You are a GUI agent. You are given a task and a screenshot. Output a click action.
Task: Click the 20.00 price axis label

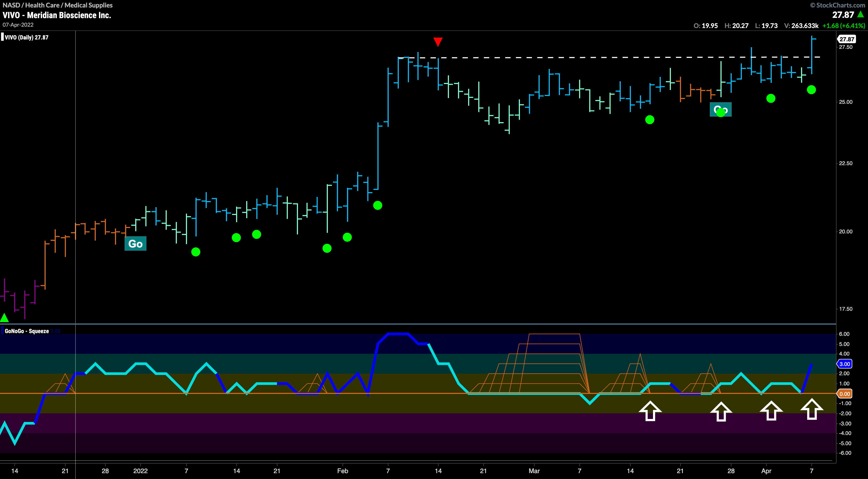[845, 231]
